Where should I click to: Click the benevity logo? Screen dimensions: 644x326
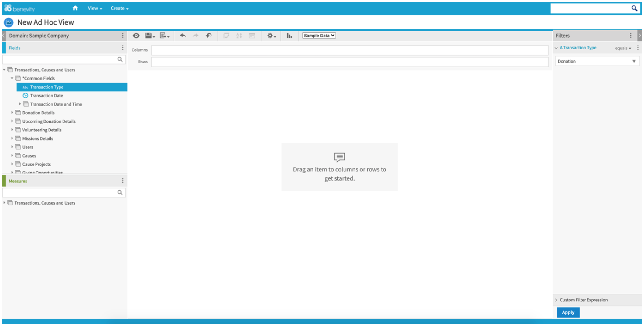19,8
